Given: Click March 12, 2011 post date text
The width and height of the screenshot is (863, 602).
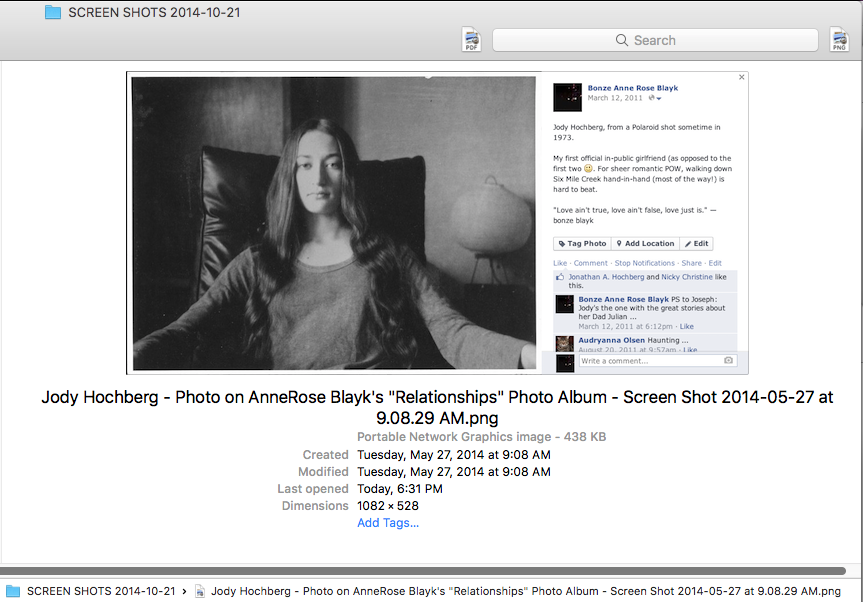Looking at the screenshot, I should (615, 98).
